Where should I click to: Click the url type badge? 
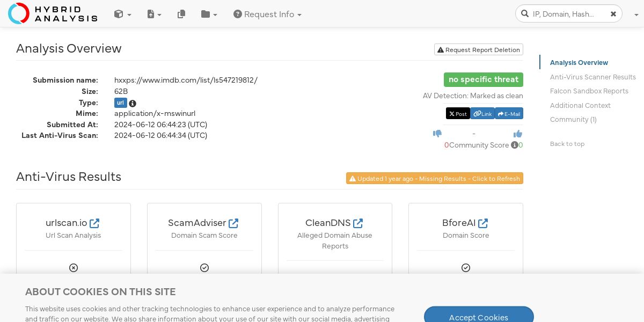click(x=120, y=103)
